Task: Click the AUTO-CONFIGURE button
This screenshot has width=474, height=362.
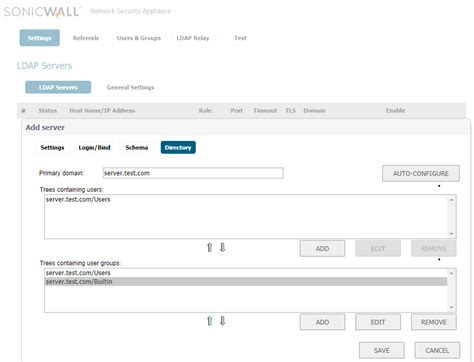Action: pos(421,173)
